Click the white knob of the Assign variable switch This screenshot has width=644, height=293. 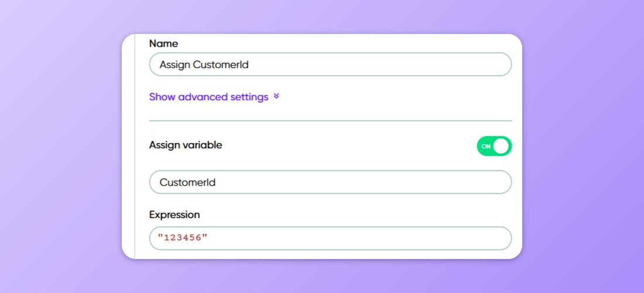pyautogui.click(x=501, y=146)
